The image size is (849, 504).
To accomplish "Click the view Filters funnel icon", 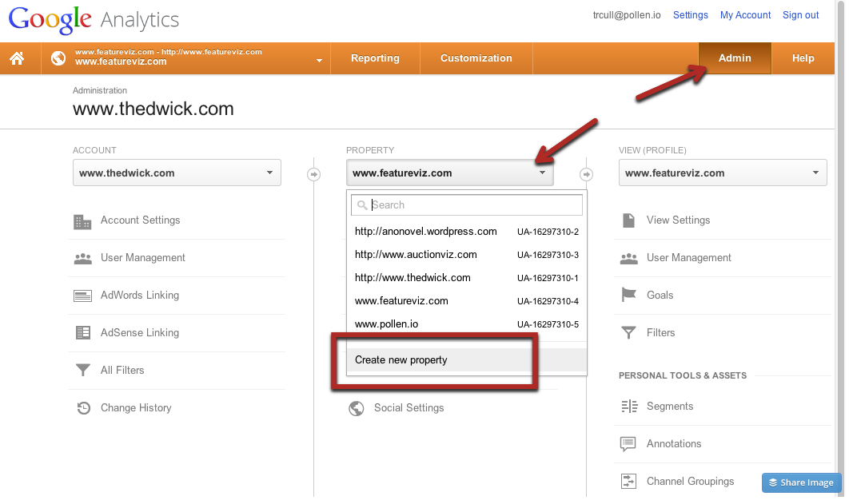I will click(628, 332).
